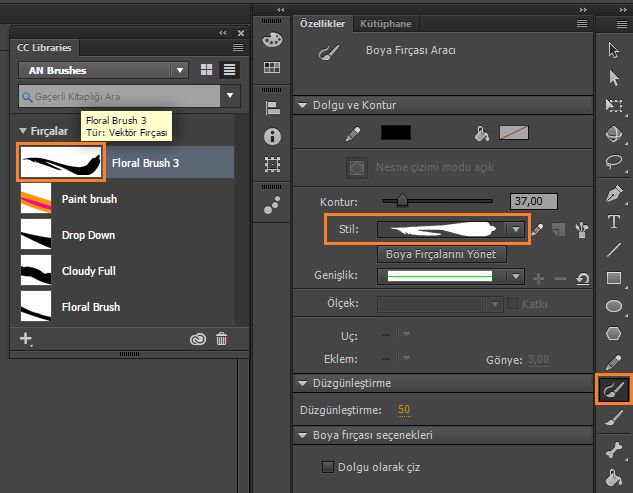Collapse the Fırçalar section

click(23, 131)
